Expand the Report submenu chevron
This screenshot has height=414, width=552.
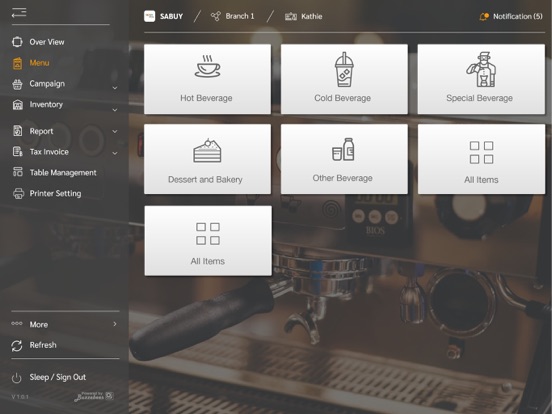pyautogui.click(x=115, y=131)
